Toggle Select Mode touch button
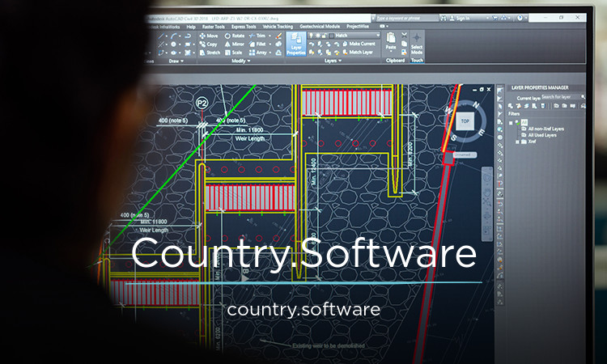This screenshot has width=607, height=364. tap(417, 44)
